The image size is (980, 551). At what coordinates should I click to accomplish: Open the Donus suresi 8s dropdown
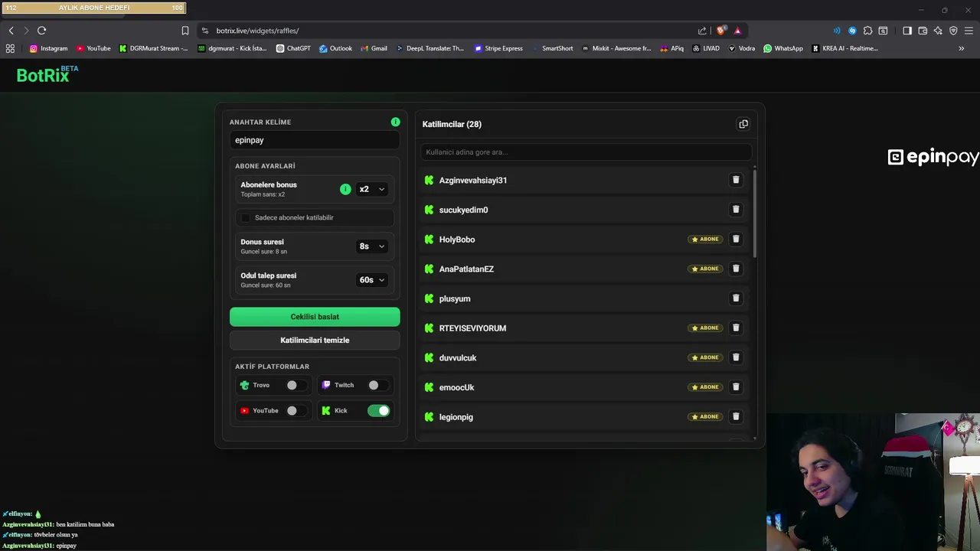click(371, 246)
